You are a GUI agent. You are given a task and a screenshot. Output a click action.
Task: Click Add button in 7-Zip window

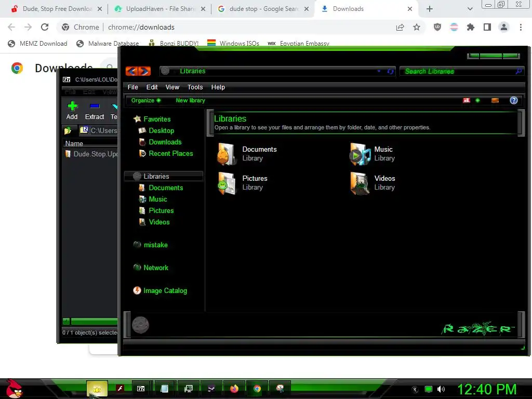click(x=72, y=111)
